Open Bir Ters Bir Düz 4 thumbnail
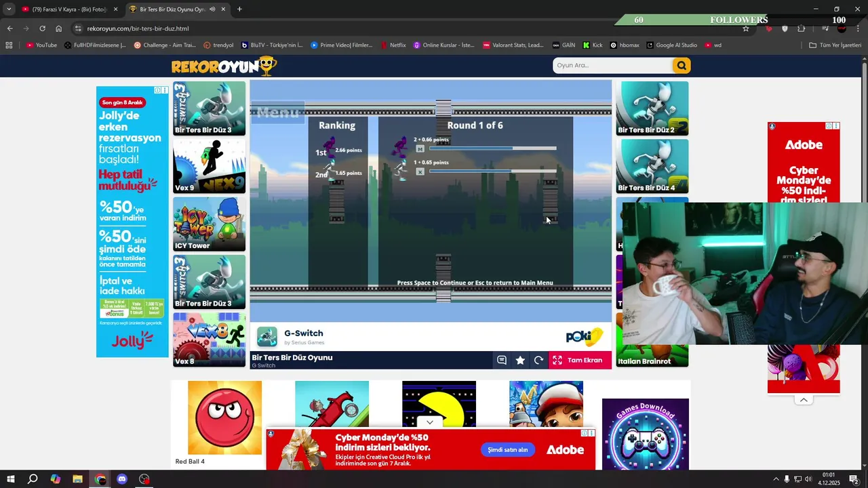 click(x=652, y=166)
